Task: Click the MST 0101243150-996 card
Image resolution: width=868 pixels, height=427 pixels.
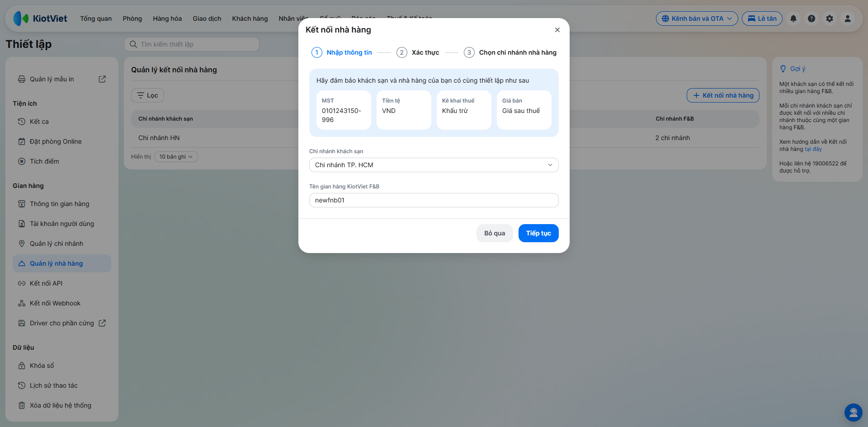Action: [344, 110]
